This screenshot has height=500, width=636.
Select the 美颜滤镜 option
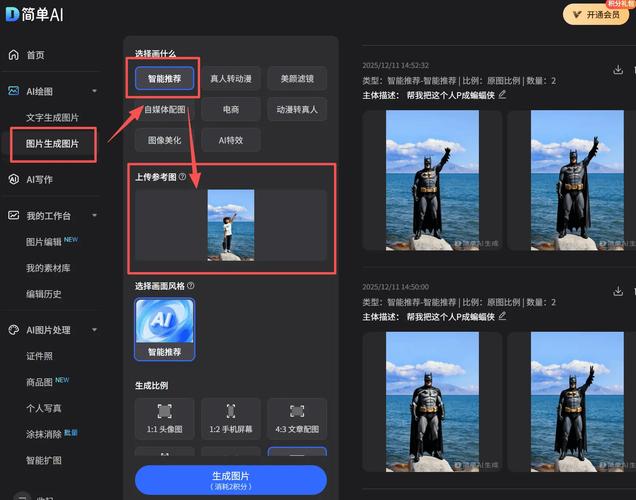pyautogui.click(x=297, y=78)
